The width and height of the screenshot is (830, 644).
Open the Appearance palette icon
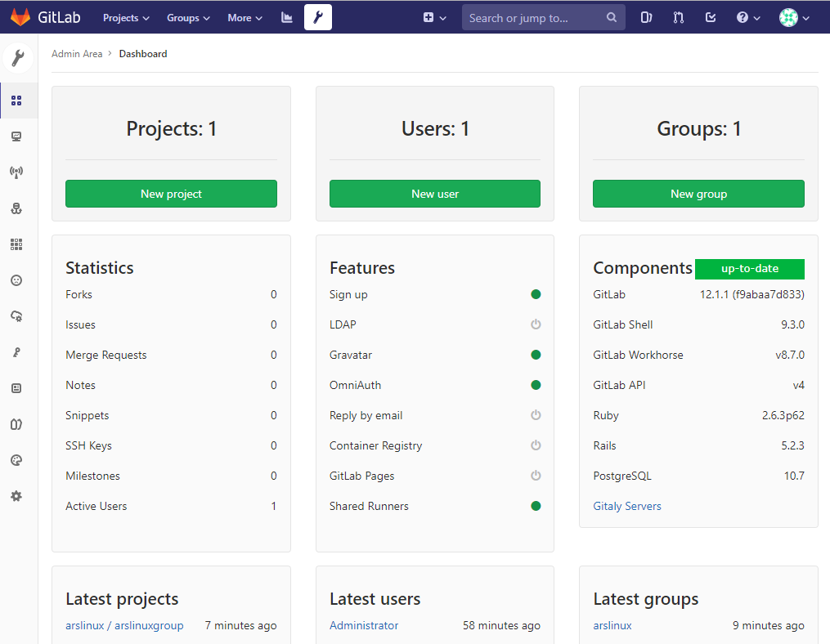(x=16, y=460)
